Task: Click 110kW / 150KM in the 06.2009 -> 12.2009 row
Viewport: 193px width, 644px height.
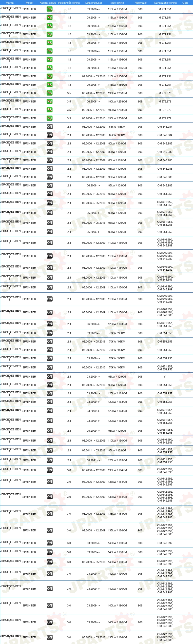Action: [x=117, y=441]
